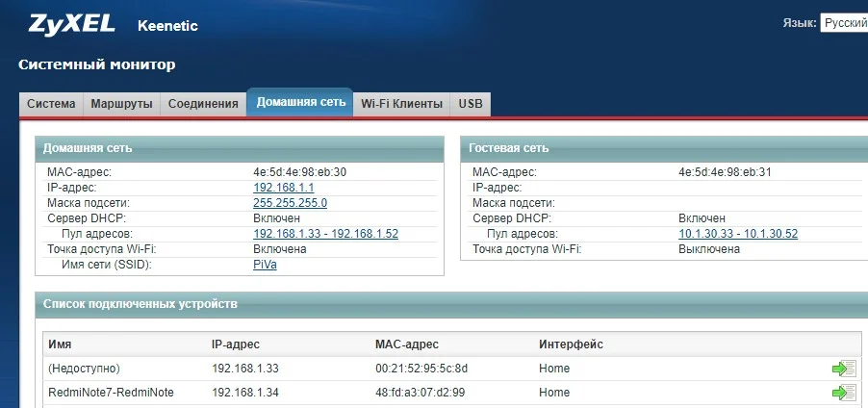Open the Маршруты tab
The height and width of the screenshot is (408, 868).
click(121, 104)
